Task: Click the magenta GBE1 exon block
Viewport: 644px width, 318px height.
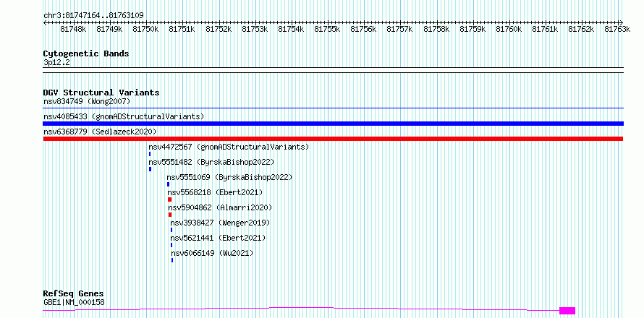Action: click(x=567, y=311)
